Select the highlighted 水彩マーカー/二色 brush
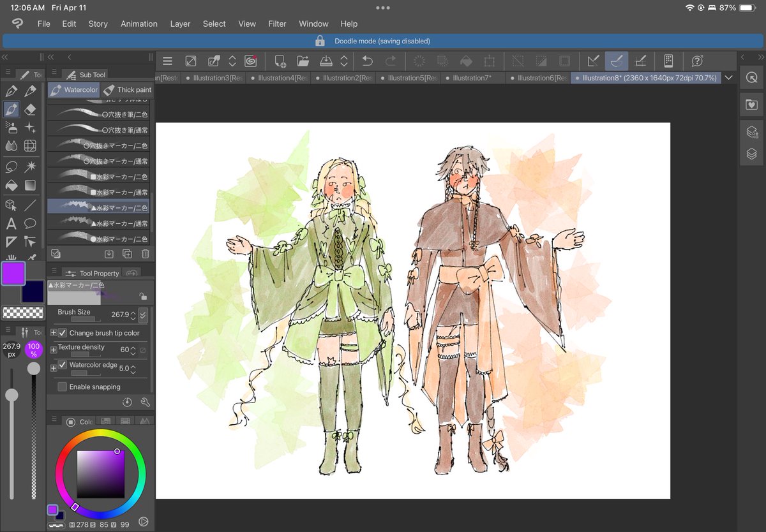The image size is (766, 532). click(x=98, y=207)
